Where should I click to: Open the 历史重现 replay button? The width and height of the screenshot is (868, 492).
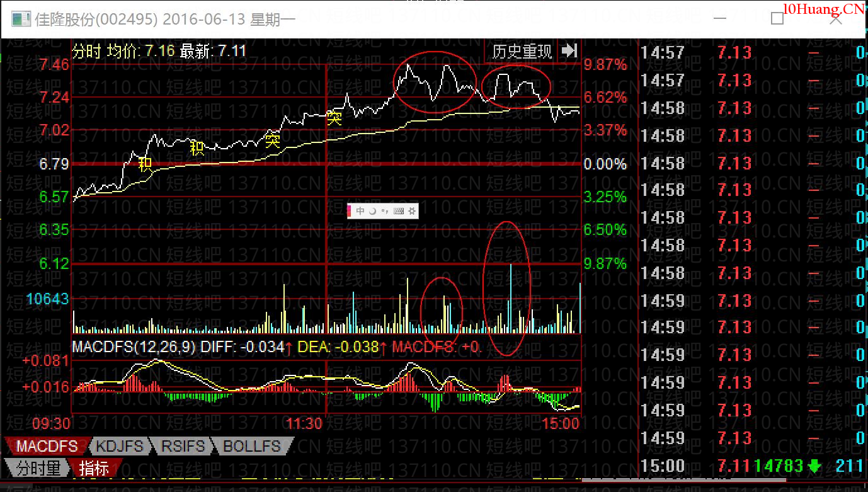522,51
